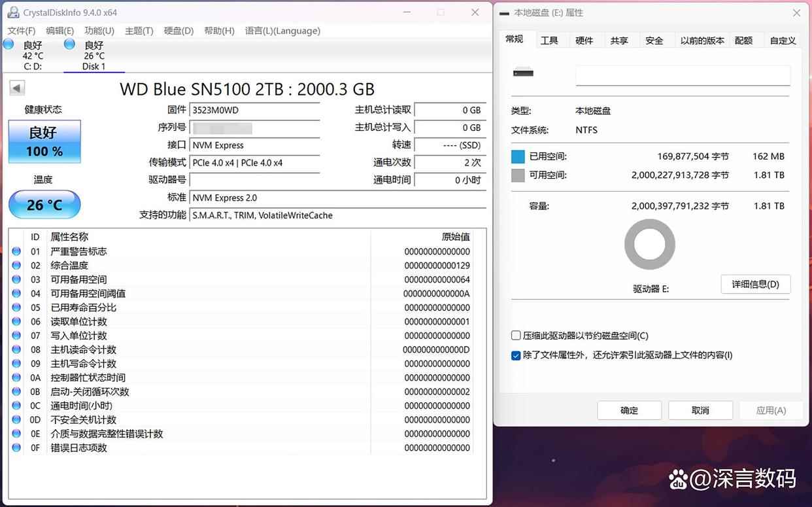Open the 主题(T) menu
812x507 pixels.
coord(139,31)
